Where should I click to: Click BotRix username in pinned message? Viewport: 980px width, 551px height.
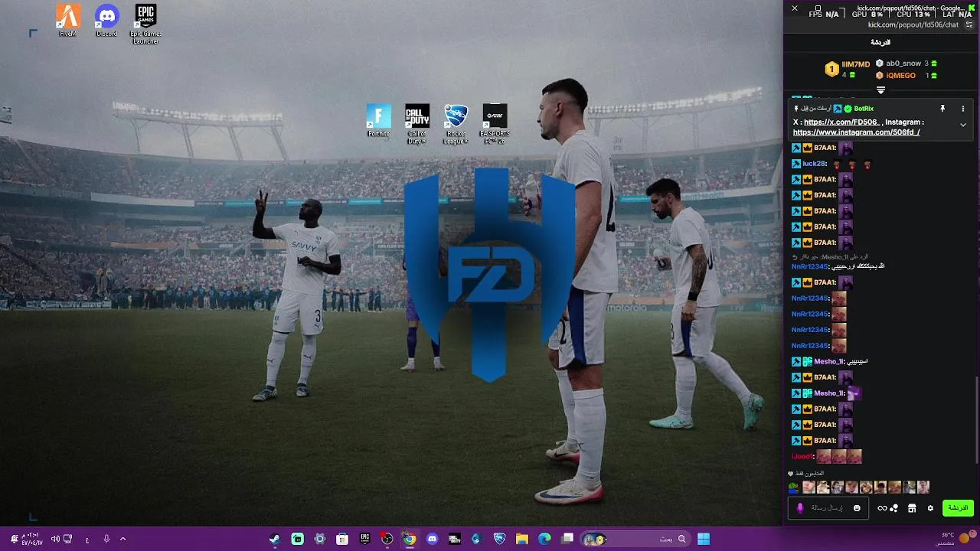click(864, 109)
